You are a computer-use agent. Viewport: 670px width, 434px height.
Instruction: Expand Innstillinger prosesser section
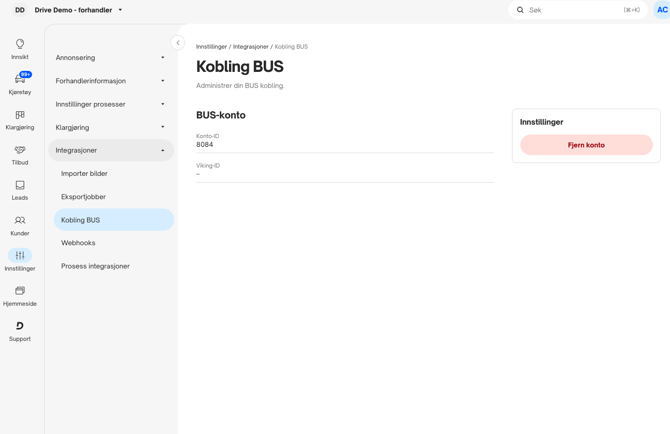pyautogui.click(x=111, y=104)
